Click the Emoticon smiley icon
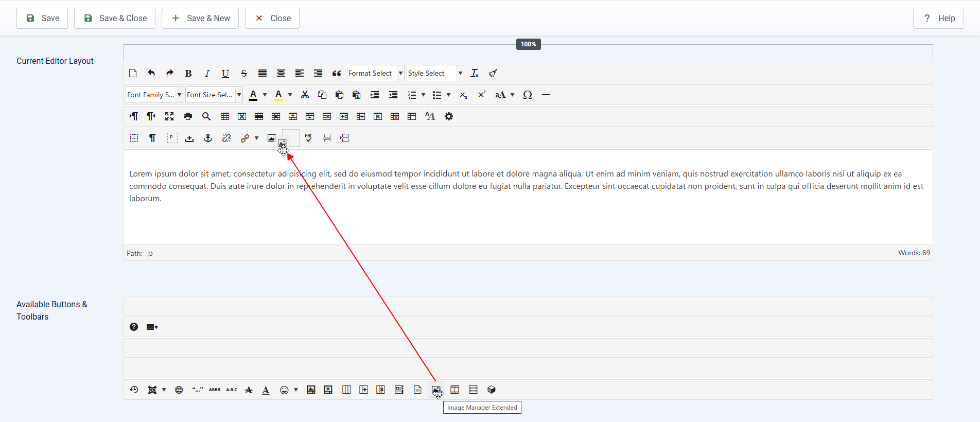 (x=284, y=390)
